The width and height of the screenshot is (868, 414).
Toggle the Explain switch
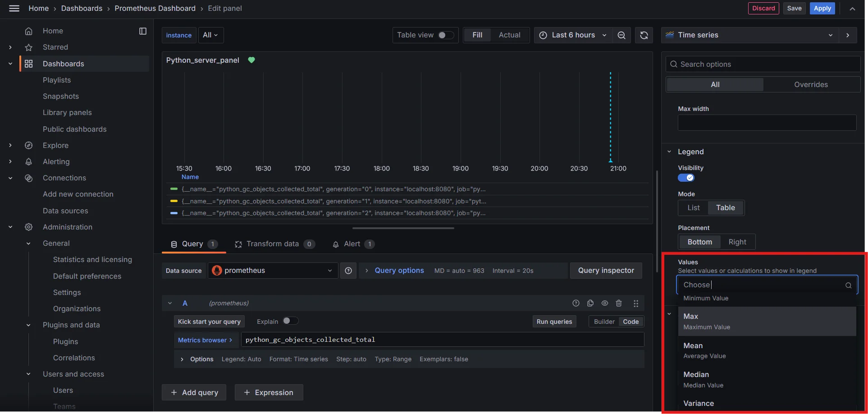[290, 321]
